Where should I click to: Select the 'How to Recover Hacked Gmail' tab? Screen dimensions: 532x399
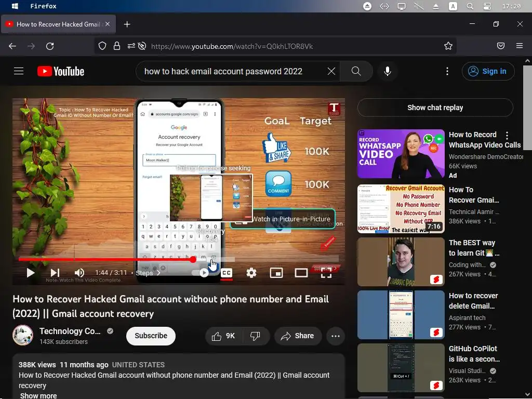point(58,24)
